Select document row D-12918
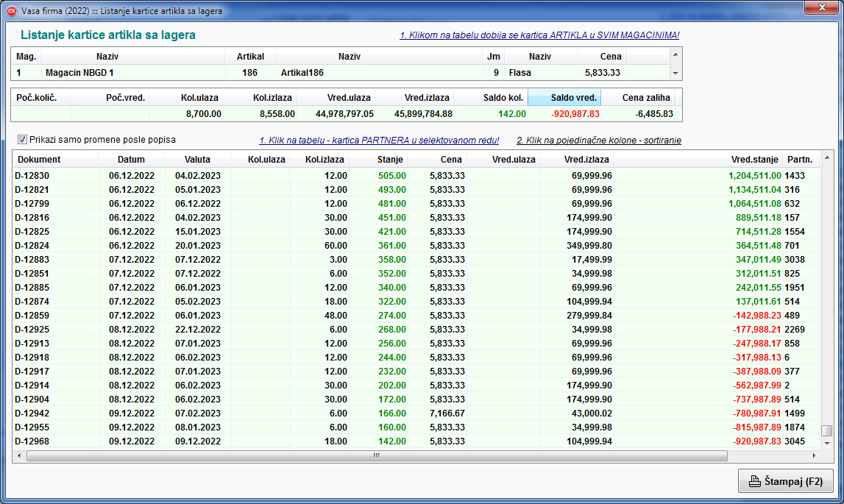Viewport: 844px width, 504px height. pyautogui.click(x=416, y=358)
